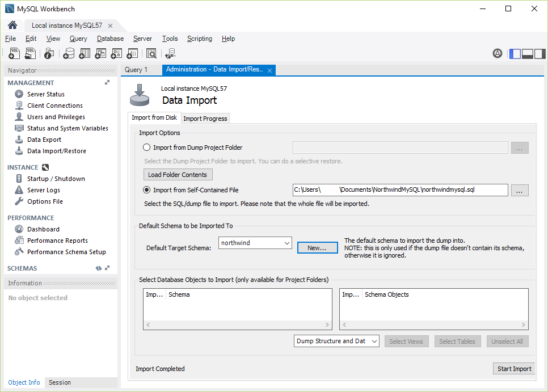This screenshot has width=548, height=392.
Task: Create new table toolbar icon
Action: [85, 53]
